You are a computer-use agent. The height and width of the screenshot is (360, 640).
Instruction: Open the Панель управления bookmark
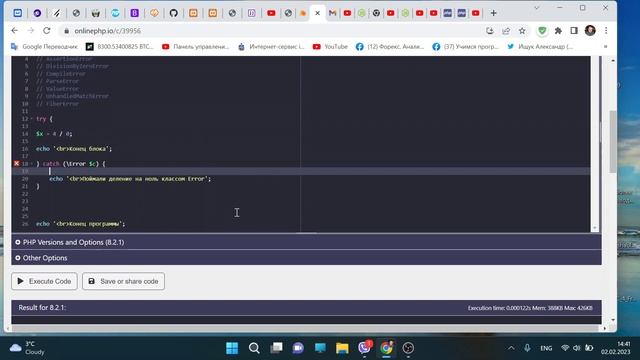pos(195,47)
